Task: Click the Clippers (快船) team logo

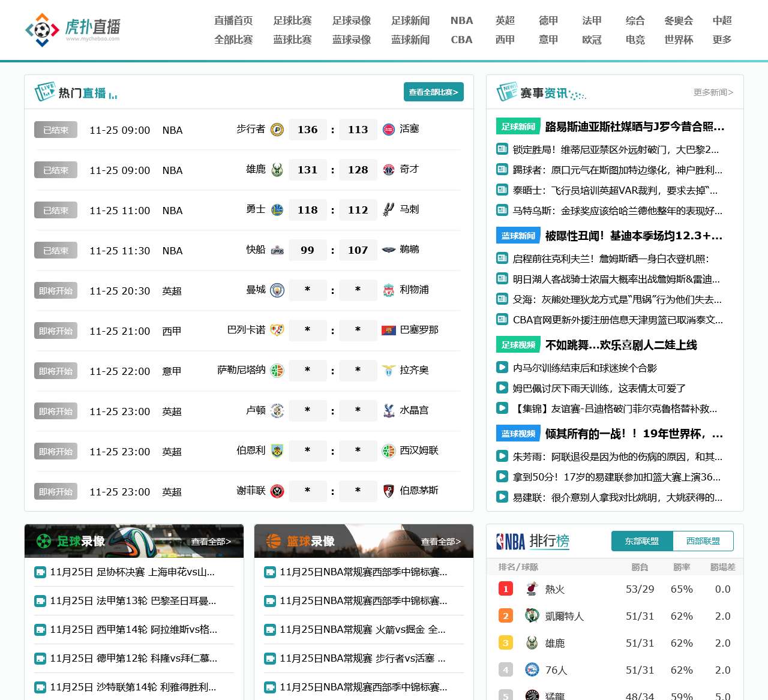Action: [x=277, y=250]
